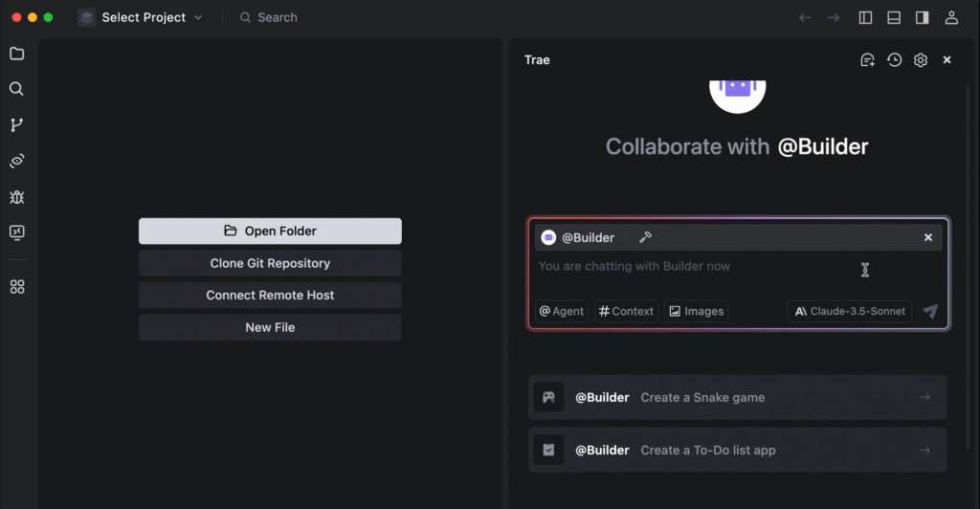Toggle the right side panel layout
The image size is (980, 509).
(923, 17)
